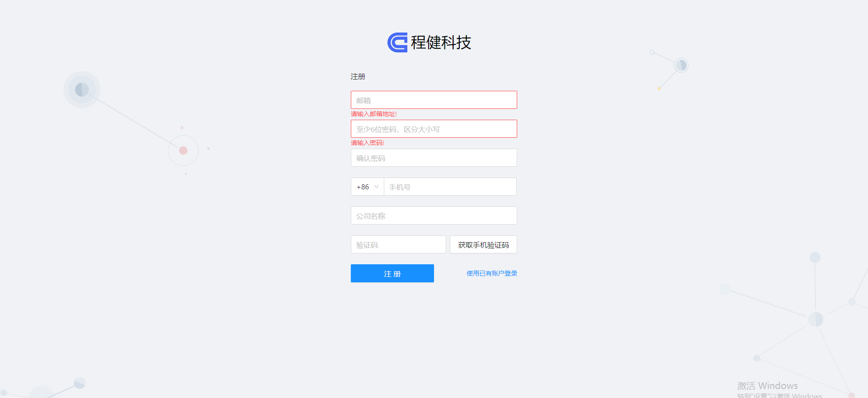Focus the 邮箱 email input field
This screenshot has height=398, width=868.
434,100
